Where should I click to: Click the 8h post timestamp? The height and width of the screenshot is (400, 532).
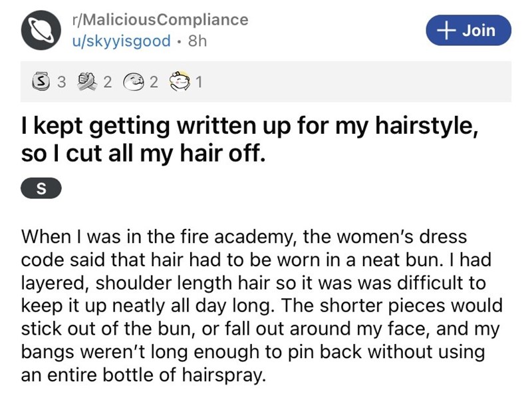pos(198,41)
